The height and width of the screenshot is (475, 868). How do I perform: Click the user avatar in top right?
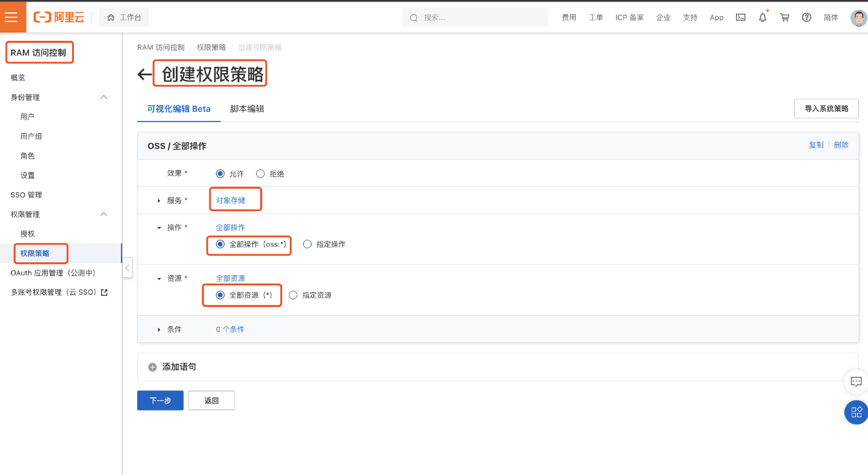[x=858, y=17]
